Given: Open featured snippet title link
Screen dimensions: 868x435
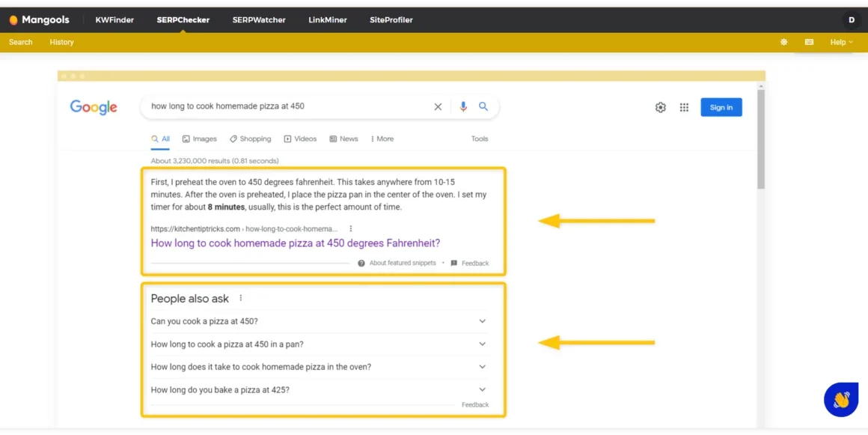Looking at the screenshot, I should pos(295,243).
